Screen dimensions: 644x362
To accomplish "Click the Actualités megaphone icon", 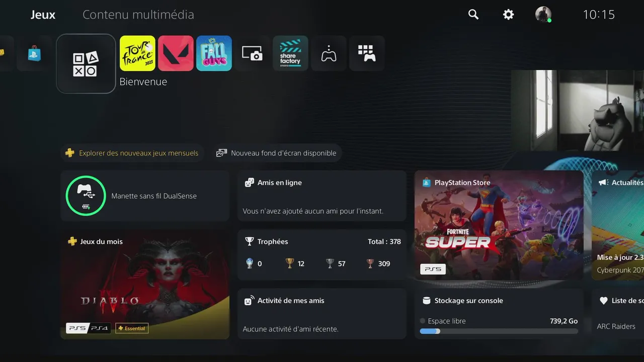I will [x=603, y=183].
